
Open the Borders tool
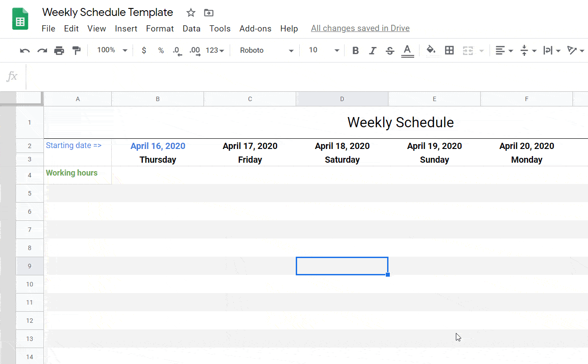coord(449,51)
